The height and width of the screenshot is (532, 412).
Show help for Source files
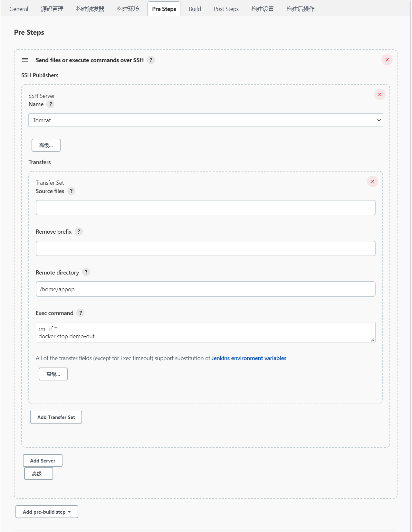coord(72,191)
